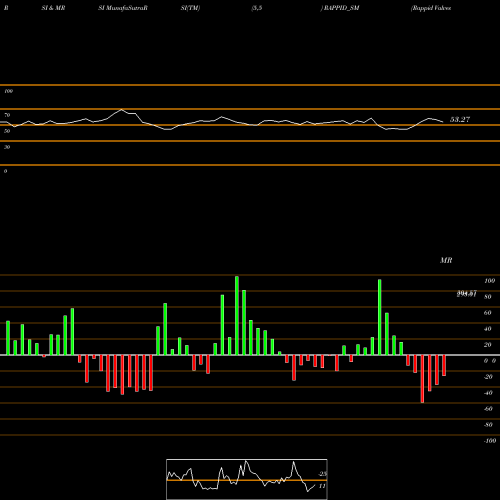
Task: Click the Rappid Valves company name text
Action: tap(431, 8)
